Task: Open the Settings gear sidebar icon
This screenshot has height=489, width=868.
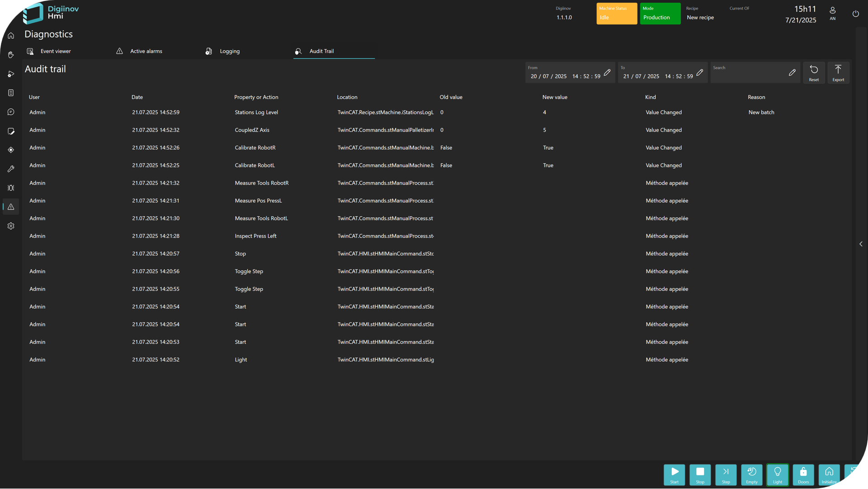Action: pyautogui.click(x=11, y=226)
